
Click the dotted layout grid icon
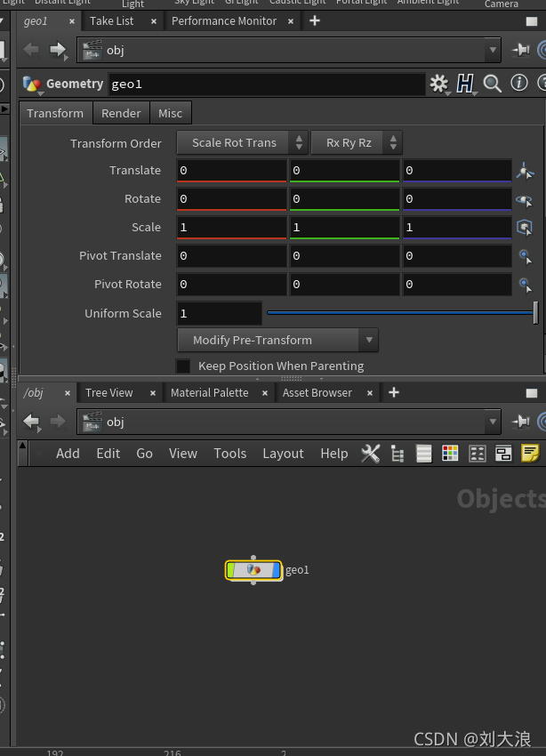tap(478, 454)
